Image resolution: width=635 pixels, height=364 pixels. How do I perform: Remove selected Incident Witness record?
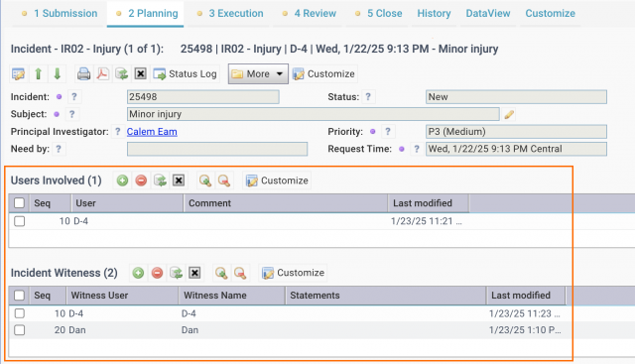click(x=157, y=273)
